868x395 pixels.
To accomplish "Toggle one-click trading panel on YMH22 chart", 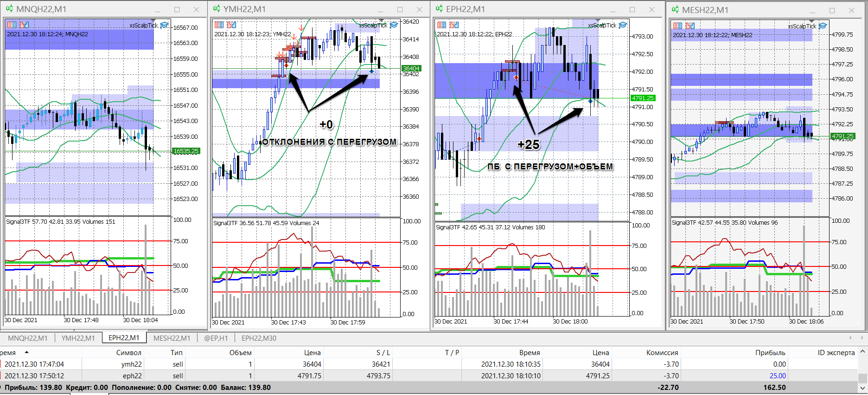I will click(219, 25).
